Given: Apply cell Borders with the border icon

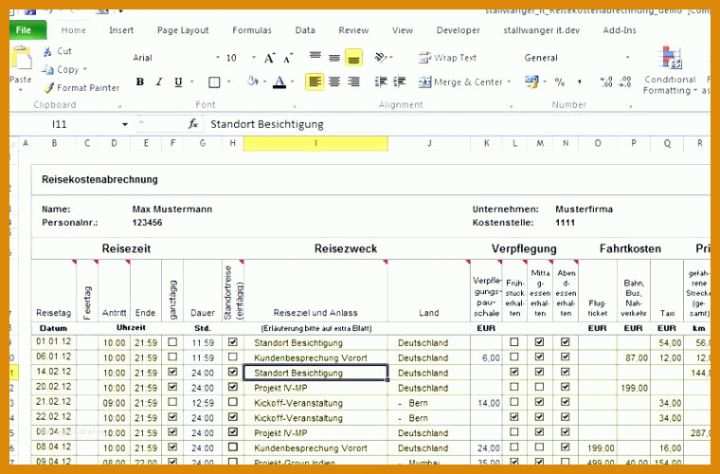Looking at the screenshot, I should pos(214,82).
